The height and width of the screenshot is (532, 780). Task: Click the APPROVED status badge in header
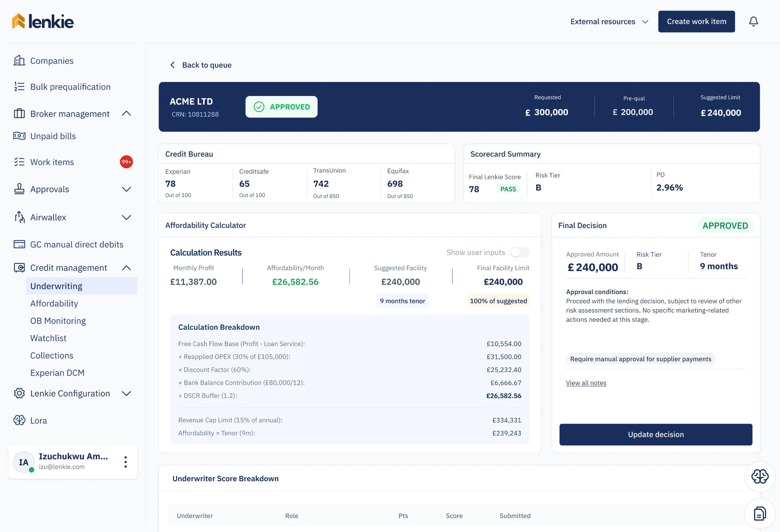coord(282,107)
